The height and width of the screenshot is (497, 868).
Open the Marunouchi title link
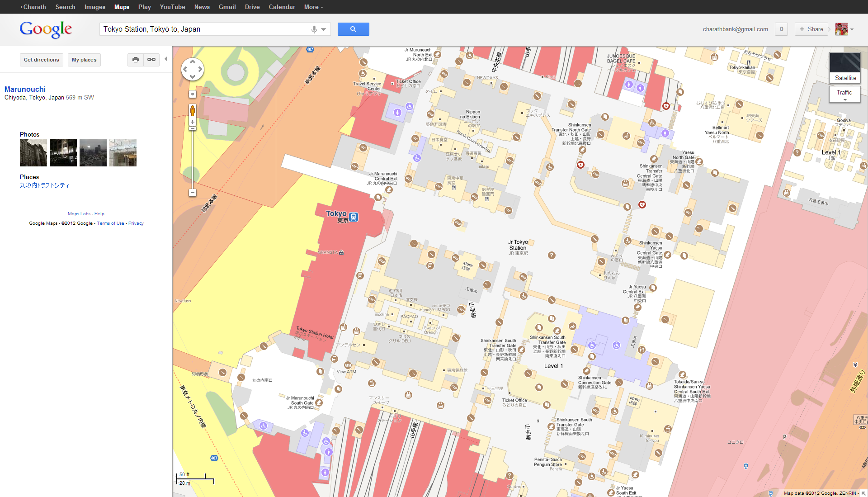pyautogui.click(x=25, y=89)
